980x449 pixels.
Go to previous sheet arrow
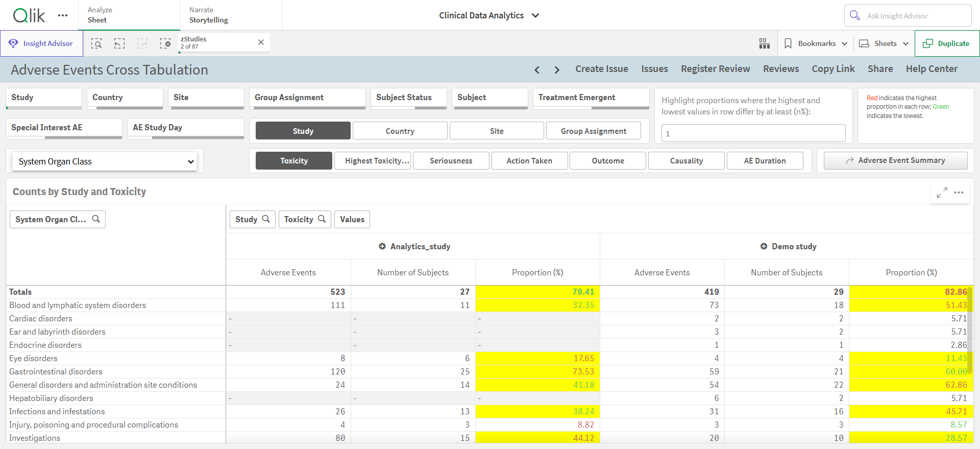(x=537, y=69)
